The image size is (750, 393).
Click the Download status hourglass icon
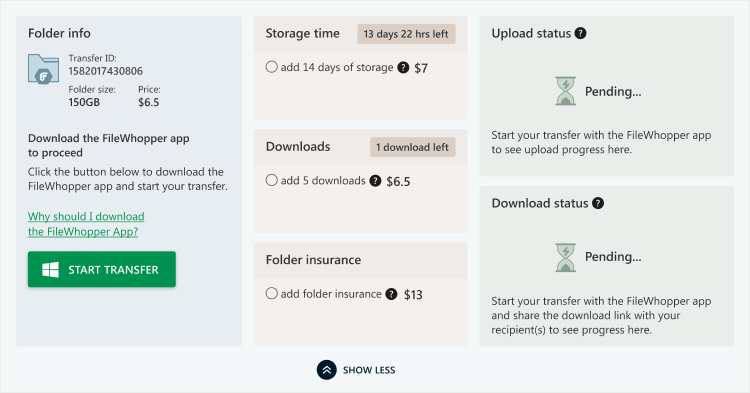coord(565,257)
